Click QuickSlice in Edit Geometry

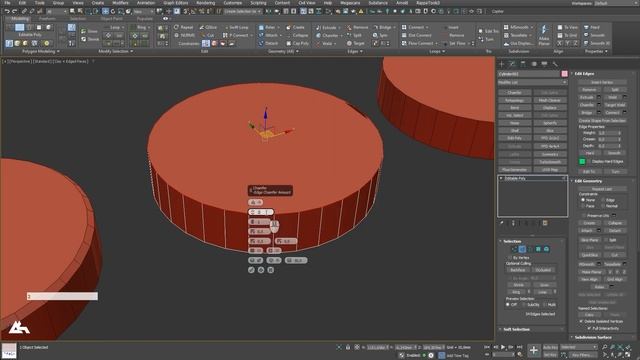click(x=589, y=255)
